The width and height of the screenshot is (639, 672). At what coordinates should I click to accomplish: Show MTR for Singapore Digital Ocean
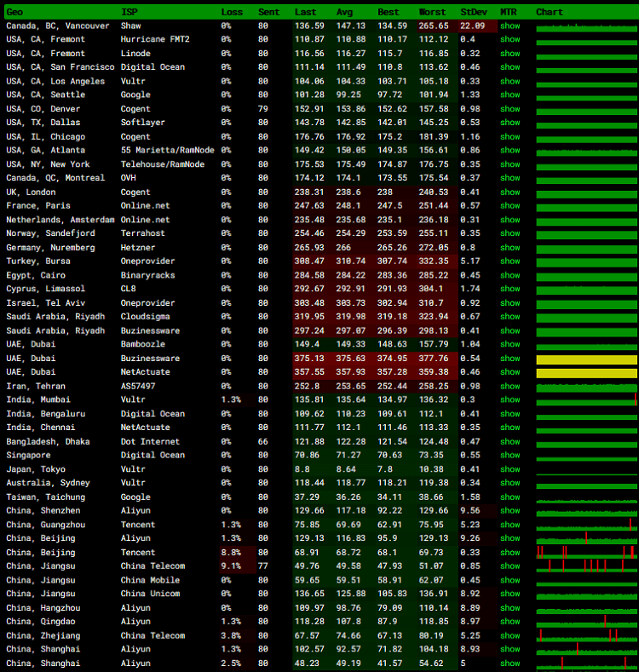point(509,455)
